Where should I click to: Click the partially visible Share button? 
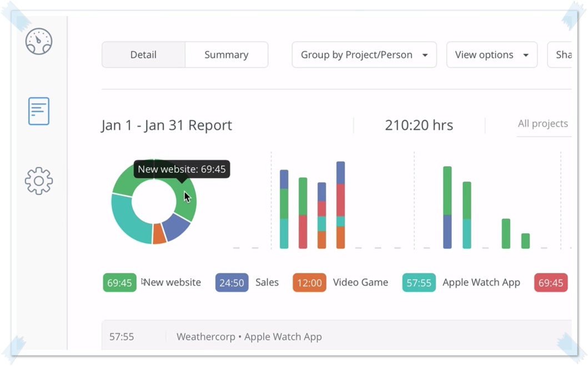(x=562, y=55)
